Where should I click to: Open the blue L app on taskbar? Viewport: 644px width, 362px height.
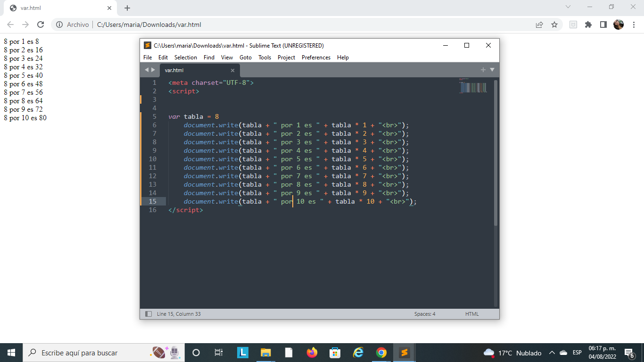[242, 353]
